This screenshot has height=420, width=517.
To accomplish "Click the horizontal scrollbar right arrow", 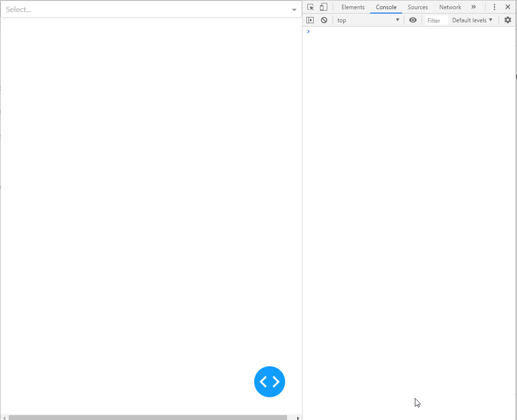I will pyautogui.click(x=297, y=417).
